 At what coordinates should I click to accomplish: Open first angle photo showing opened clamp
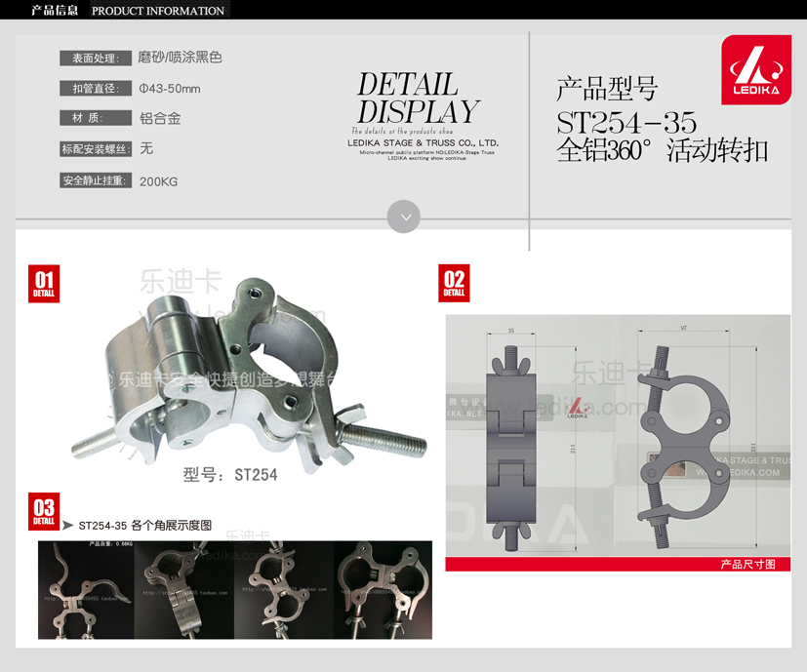[x=86, y=590]
